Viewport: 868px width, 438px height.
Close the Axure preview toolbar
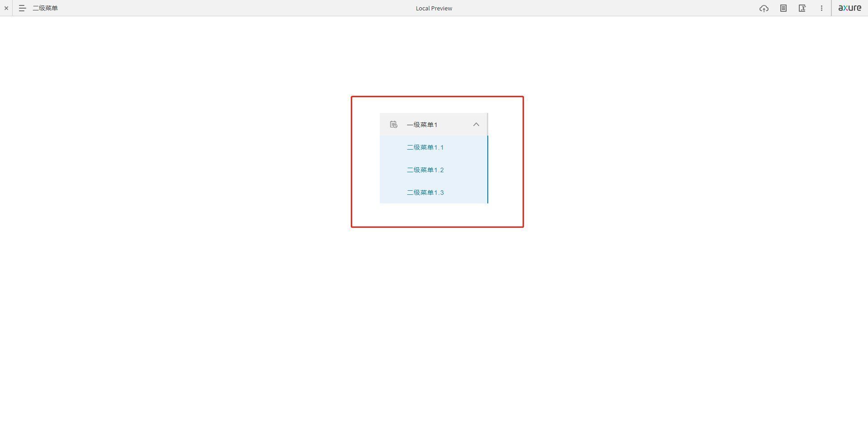point(6,8)
